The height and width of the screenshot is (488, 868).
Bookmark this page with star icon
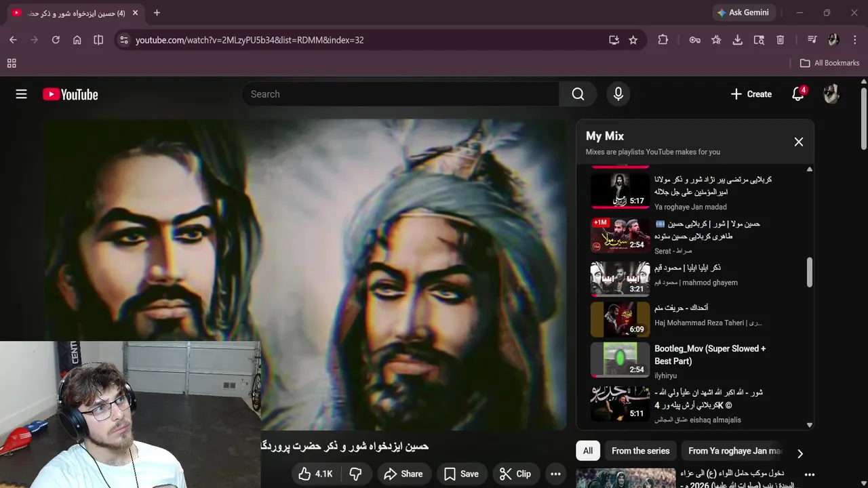[633, 40]
